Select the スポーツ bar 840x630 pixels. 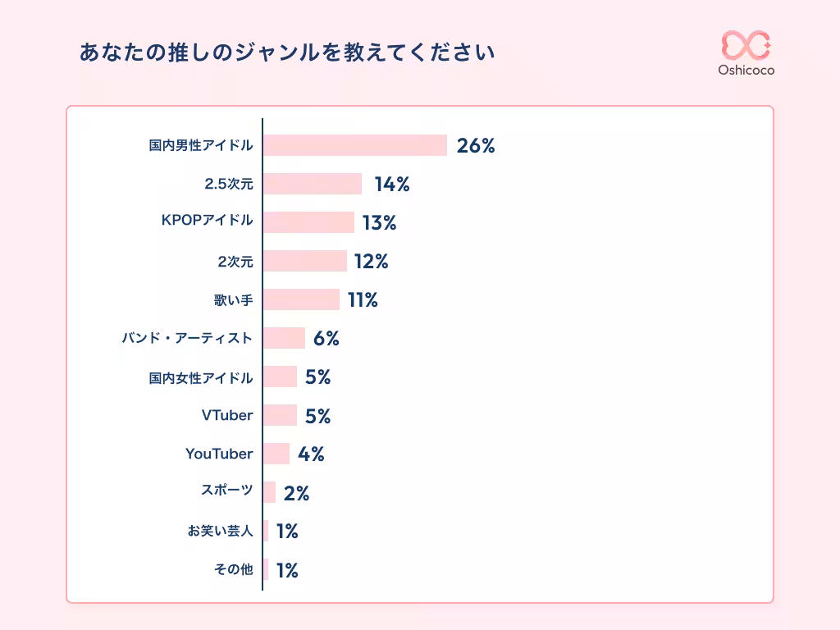[x=269, y=492]
